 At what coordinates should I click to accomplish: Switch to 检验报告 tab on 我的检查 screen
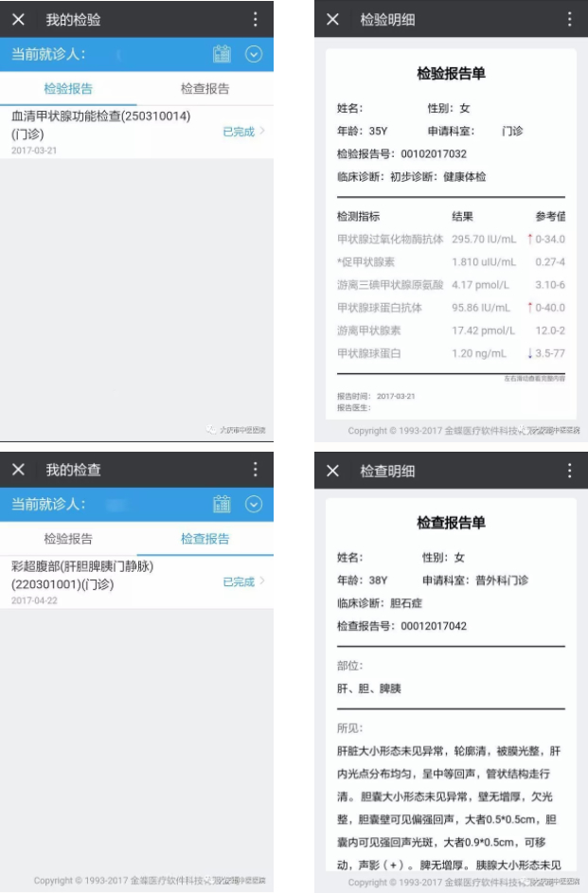coord(68,539)
